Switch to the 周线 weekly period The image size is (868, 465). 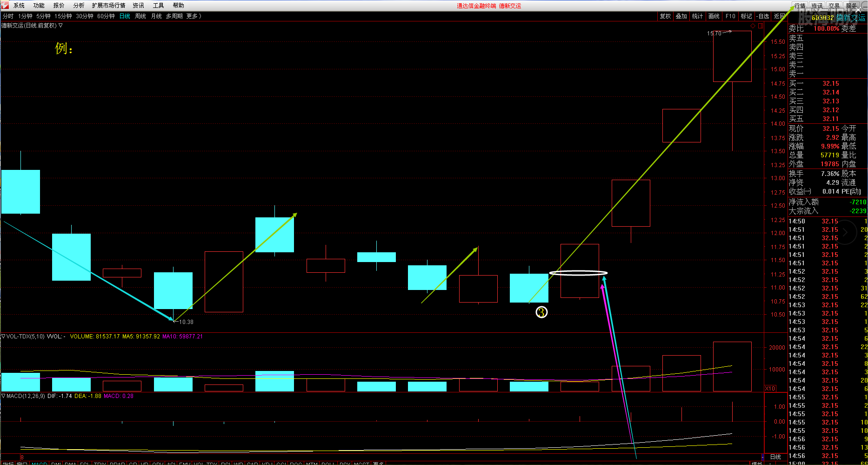click(x=140, y=16)
